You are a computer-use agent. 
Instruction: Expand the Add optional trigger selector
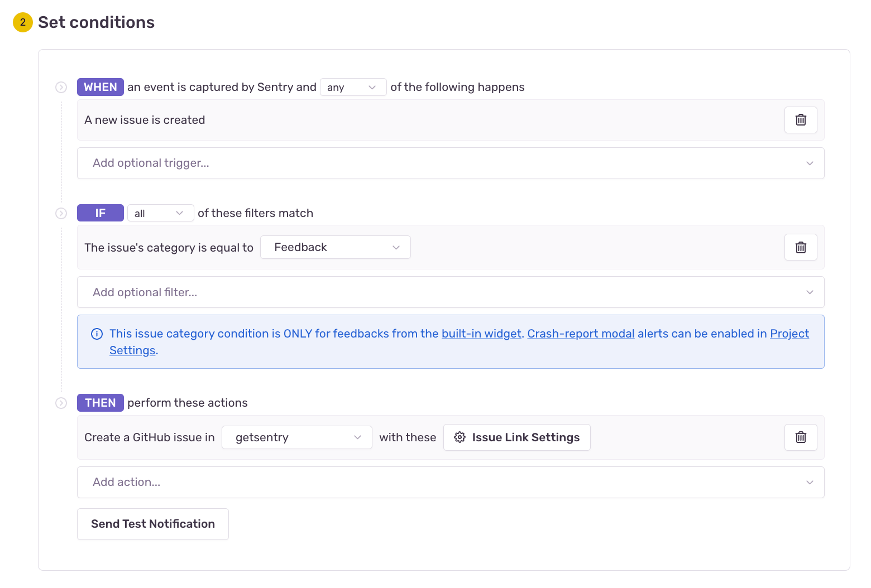point(450,163)
